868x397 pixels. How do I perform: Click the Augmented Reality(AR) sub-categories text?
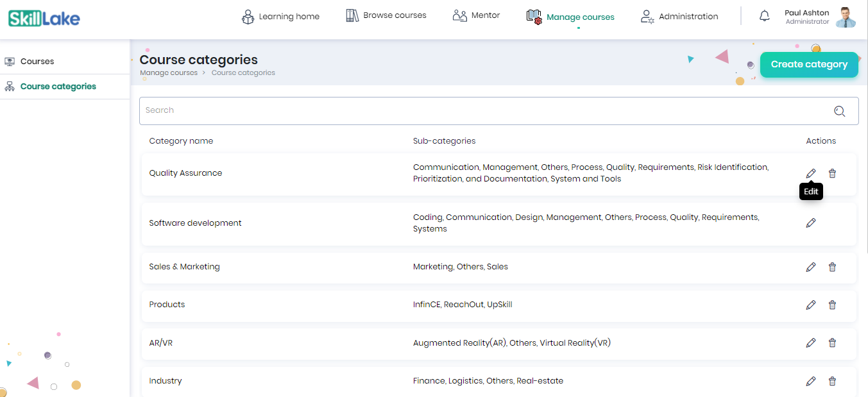click(512, 343)
